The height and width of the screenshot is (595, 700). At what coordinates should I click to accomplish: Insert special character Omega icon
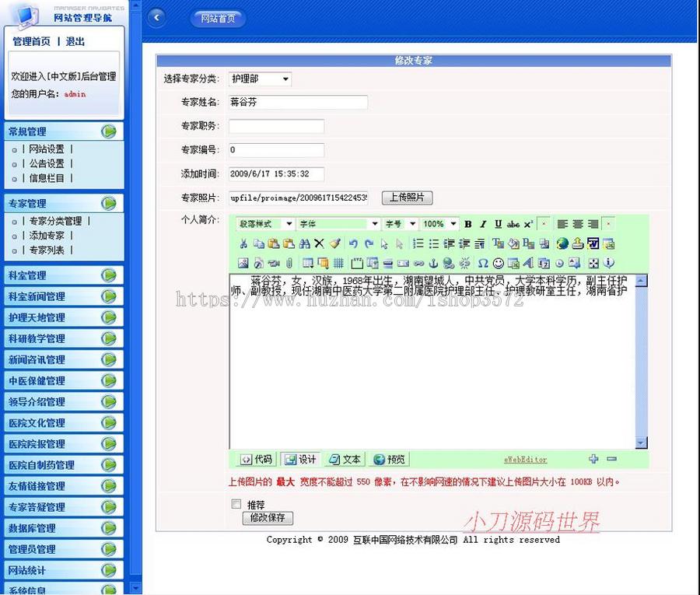tap(482, 264)
